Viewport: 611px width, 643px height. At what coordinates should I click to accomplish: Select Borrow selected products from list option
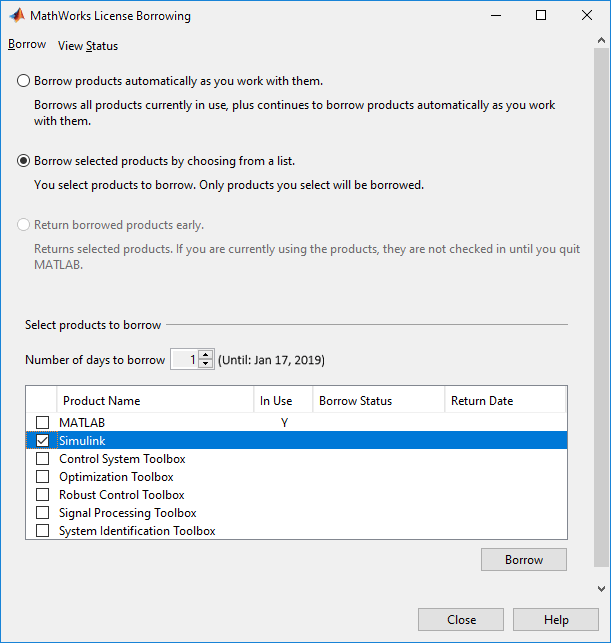23,160
